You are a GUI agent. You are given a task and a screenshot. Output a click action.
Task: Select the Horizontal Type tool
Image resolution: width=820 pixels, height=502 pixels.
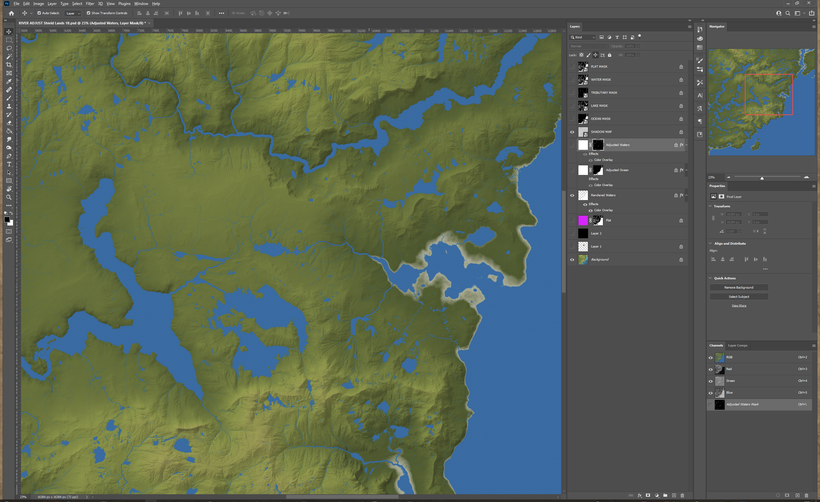click(x=9, y=164)
